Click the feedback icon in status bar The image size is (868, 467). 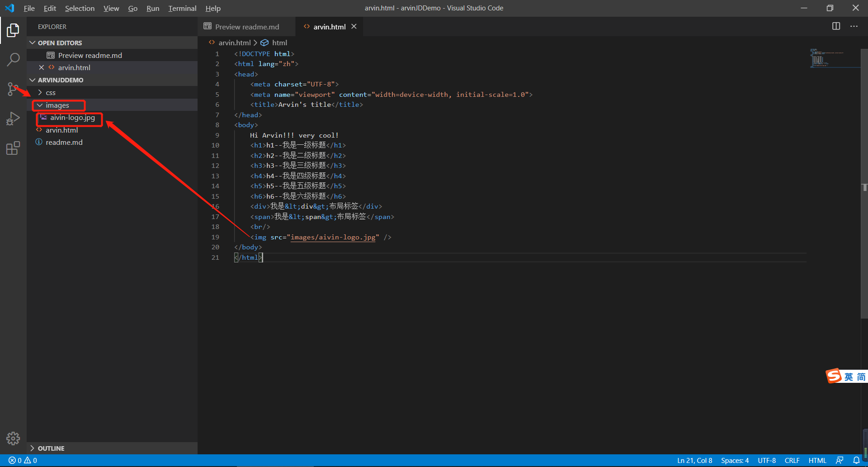point(840,460)
